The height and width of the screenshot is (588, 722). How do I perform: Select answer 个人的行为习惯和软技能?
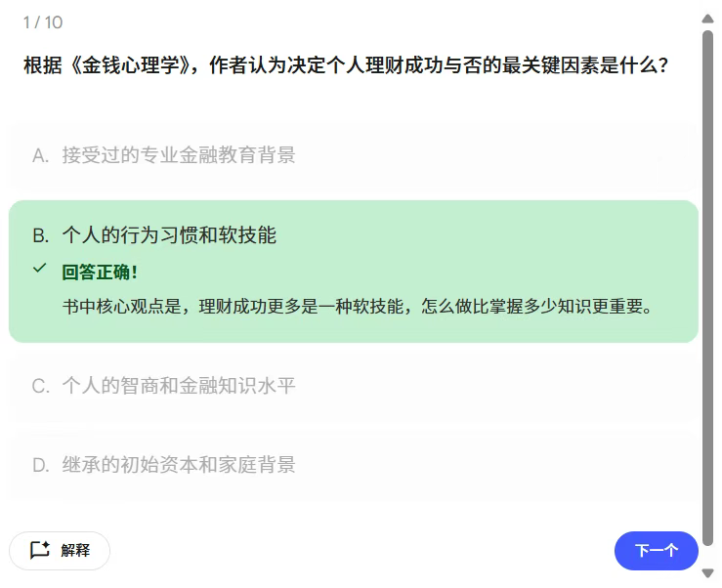(169, 235)
